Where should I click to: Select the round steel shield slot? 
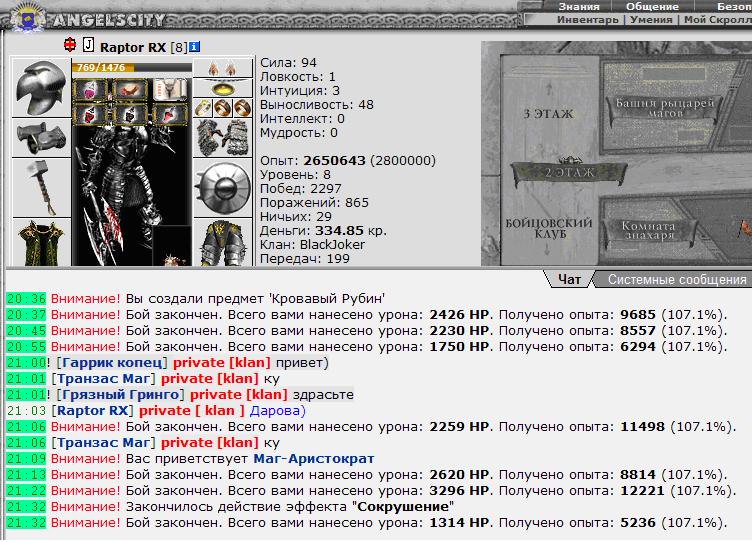coord(223,188)
